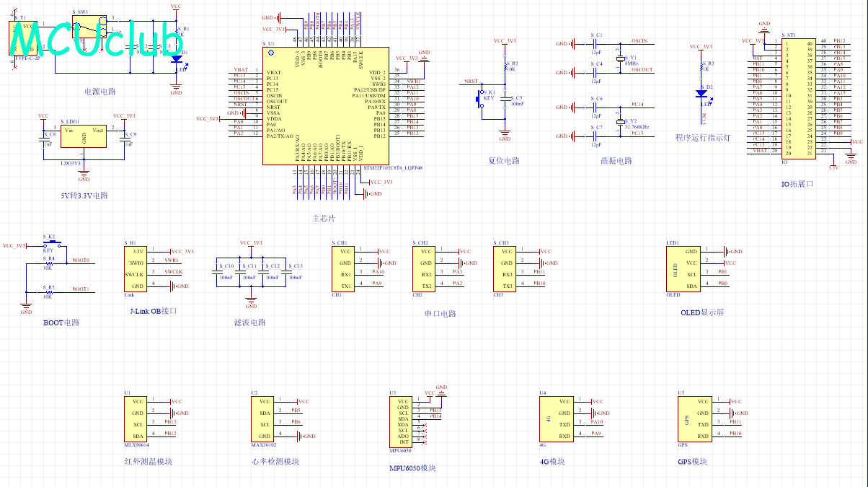
Task: Select the S_C8 capacitor beside LDO input
Action: [x=43, y=139]
